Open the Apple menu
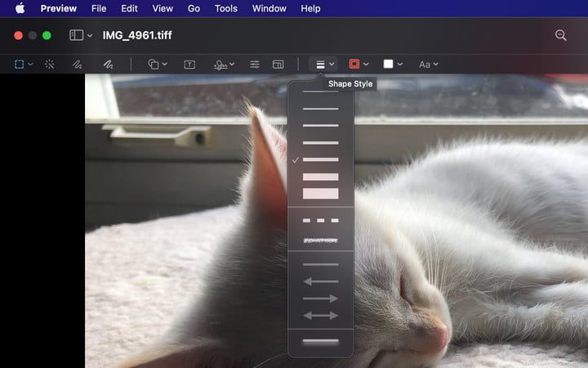 (x=20, y=8)
